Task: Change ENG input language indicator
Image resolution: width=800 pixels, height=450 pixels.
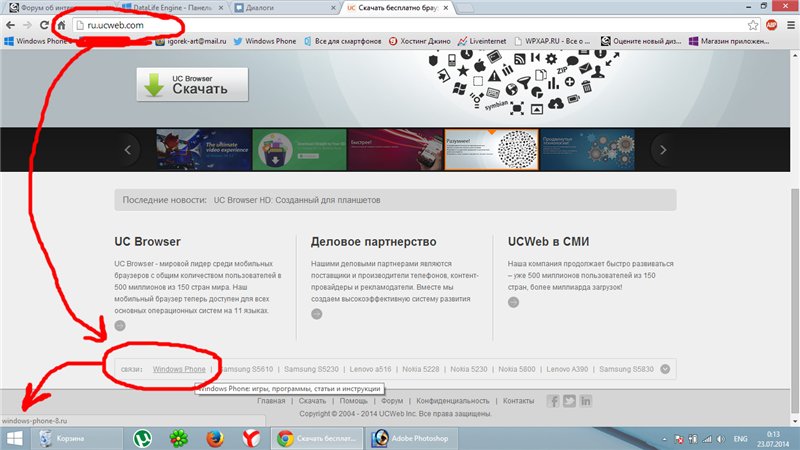Action: (740, 439)
